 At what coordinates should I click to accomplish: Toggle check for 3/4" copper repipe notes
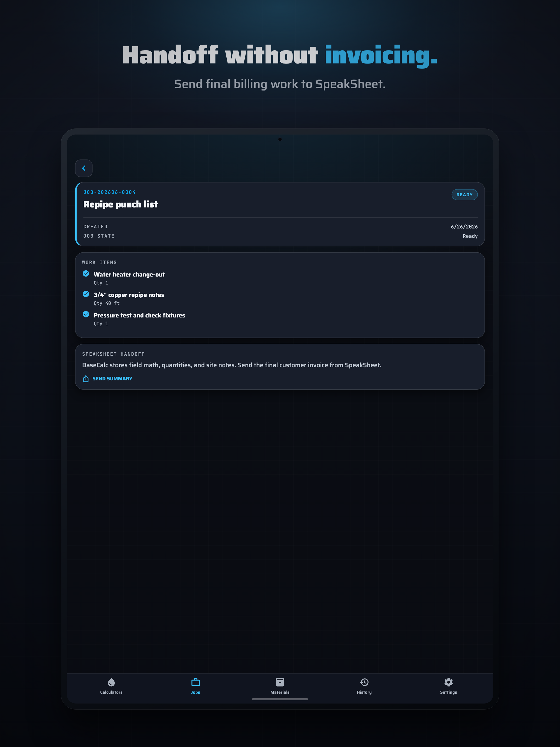click(x=86, y=294)
